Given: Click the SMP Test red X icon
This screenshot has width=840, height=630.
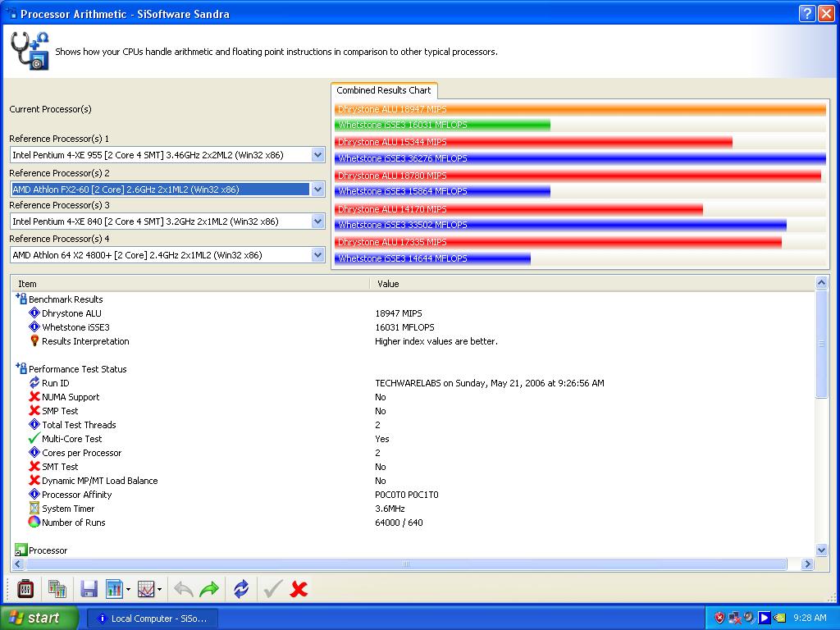Looking at the screenshot, I should 34,411.
